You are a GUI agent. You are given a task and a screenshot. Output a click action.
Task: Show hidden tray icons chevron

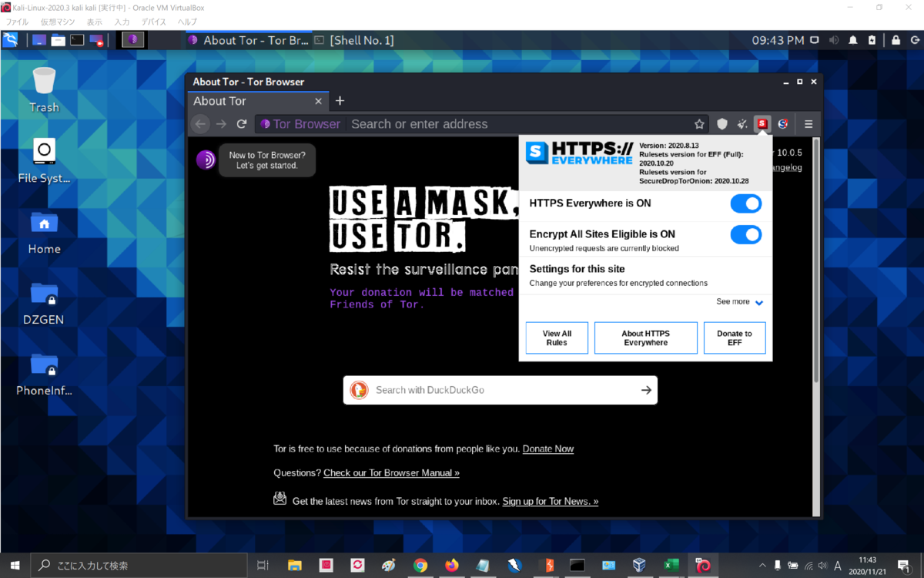[762, 565]
